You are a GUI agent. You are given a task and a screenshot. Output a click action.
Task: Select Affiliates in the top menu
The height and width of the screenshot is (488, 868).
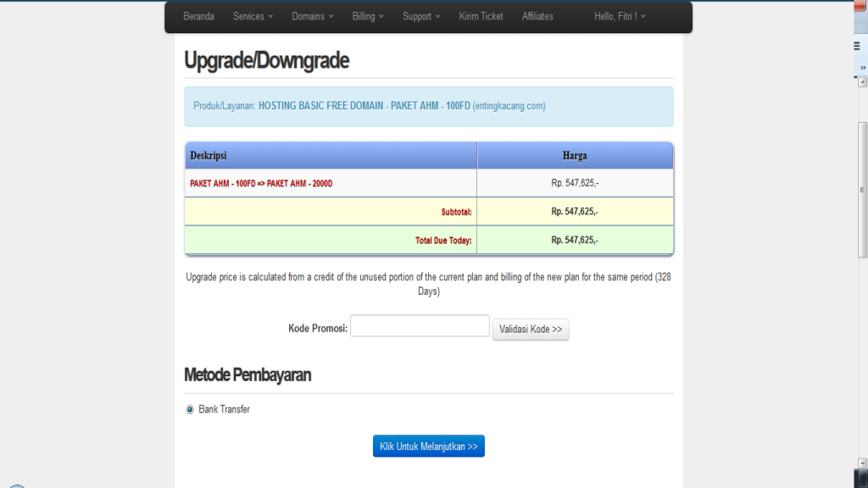537,16
